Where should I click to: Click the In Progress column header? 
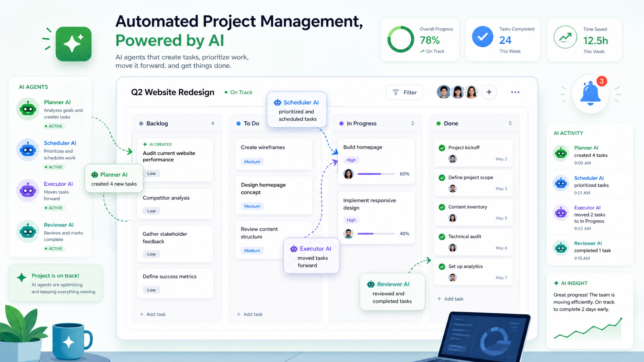(377, 123)
